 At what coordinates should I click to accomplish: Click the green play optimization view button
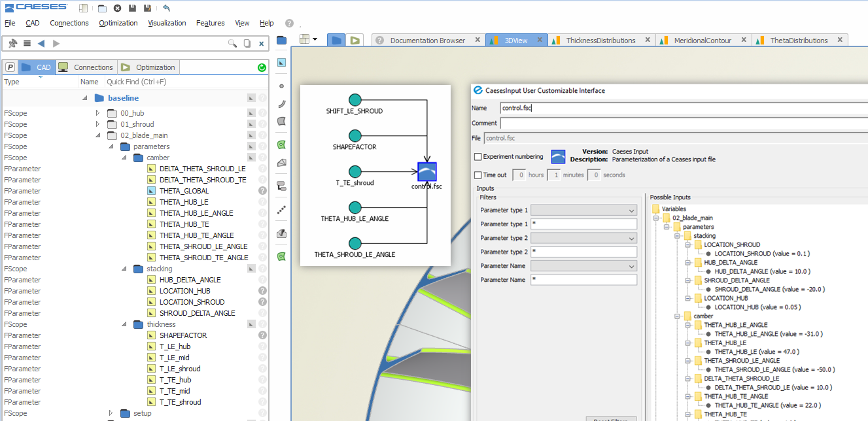[355, 40]
